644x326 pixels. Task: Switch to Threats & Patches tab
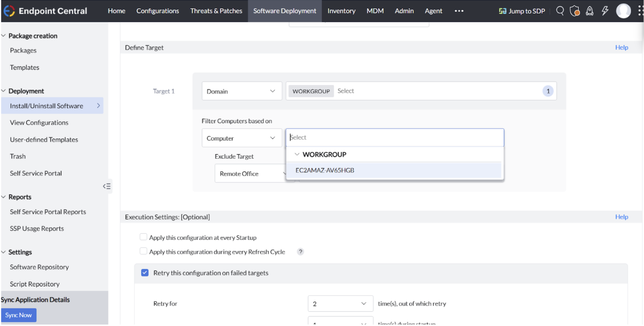(x=216, y=11)
